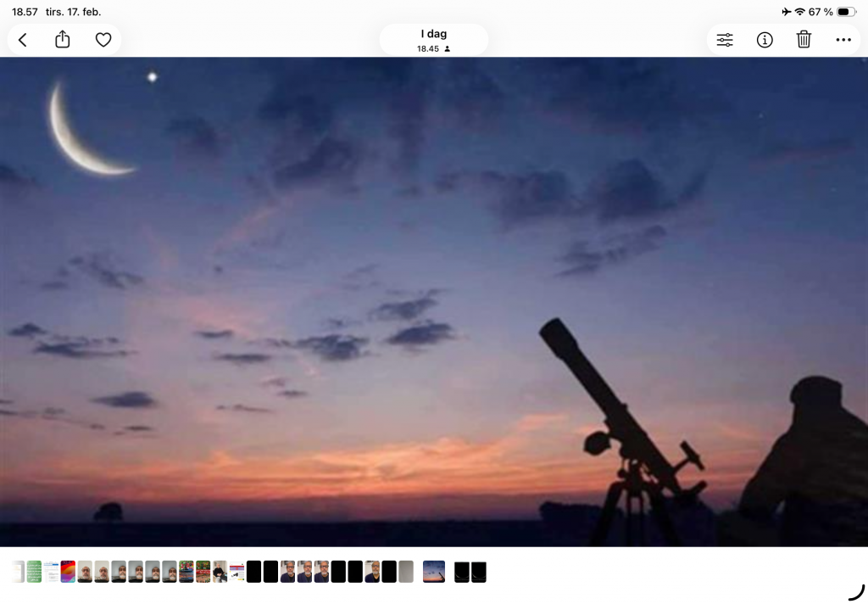868x604 pixels.
Task: Select the leftmost red garden thumbnail
Action: [x=186, y=572]
